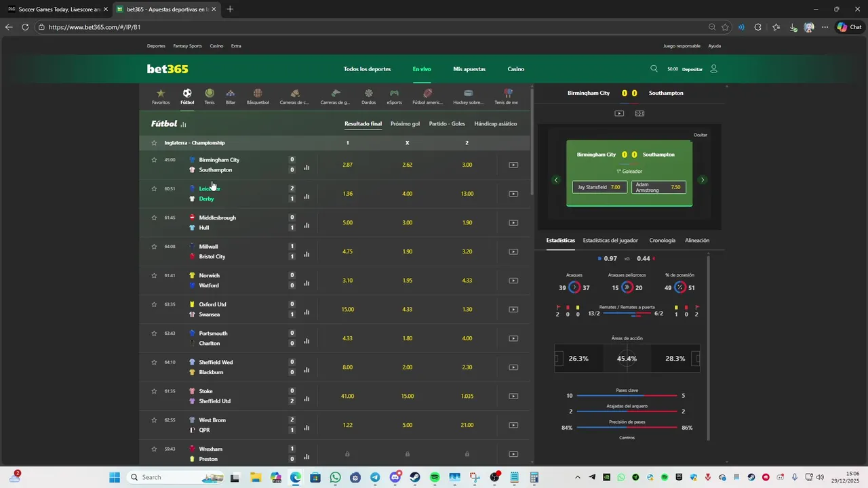Screen dimensions: 868x488
Task: Select the eSports icon
Action: 394,97
